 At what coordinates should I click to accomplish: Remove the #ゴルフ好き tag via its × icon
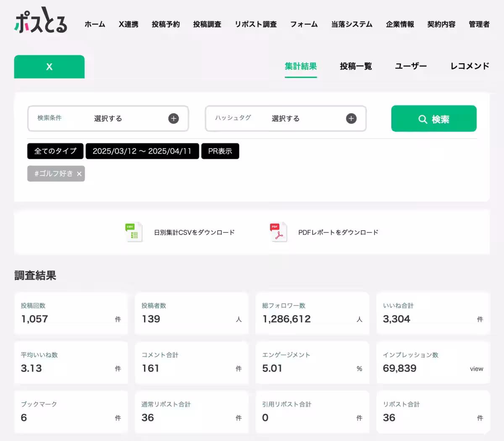[x=78, y=173]
